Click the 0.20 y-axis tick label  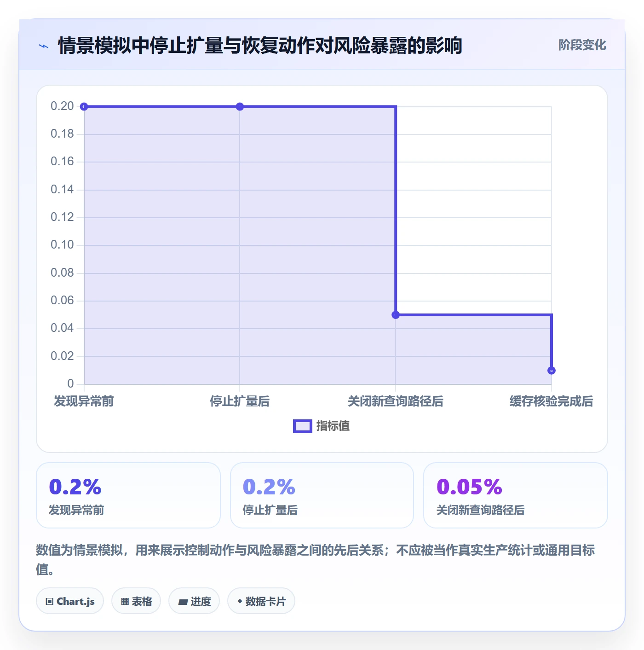(x=62, y=106)
